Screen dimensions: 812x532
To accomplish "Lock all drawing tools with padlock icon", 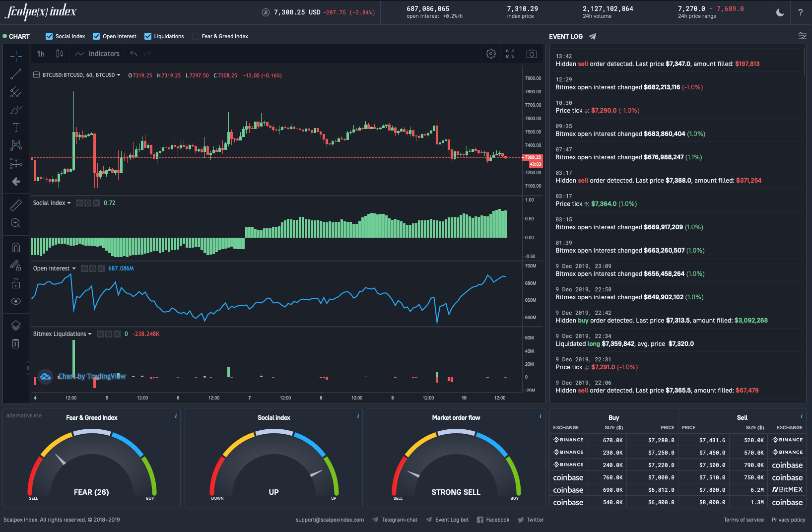I will 16,283.
